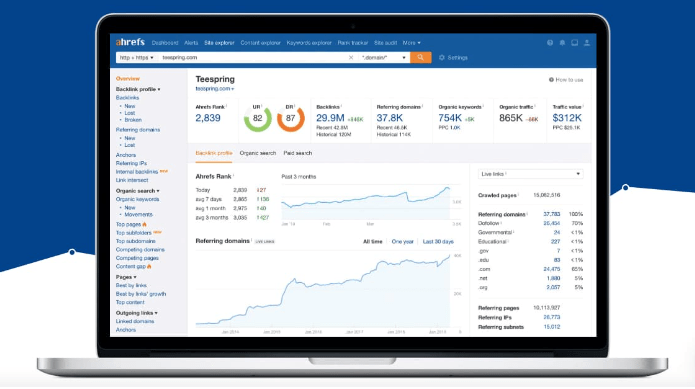Open Competing domains in the sidebar
The width and height of the screenshot is (695, 389).
pos(140,250)
